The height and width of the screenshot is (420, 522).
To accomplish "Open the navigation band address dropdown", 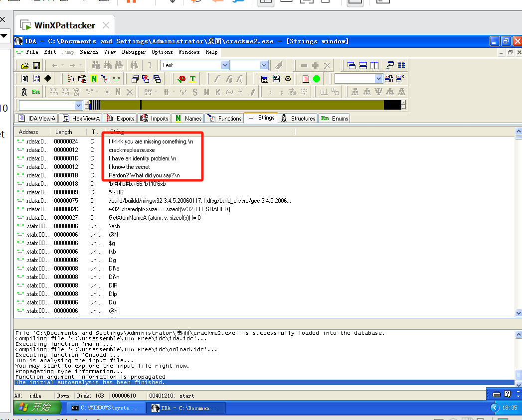I will click(x=78, y=106).
